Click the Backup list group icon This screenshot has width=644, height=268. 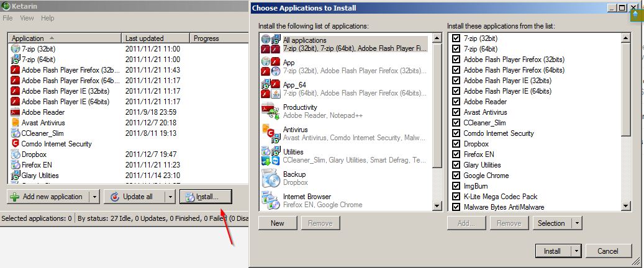[x=271, y=178]
